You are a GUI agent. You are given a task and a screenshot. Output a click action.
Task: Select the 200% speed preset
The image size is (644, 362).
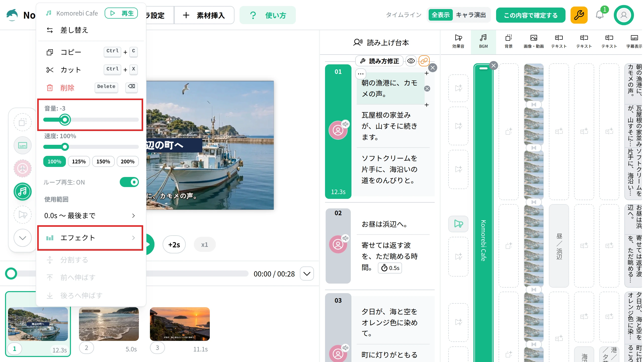(128, 161)
